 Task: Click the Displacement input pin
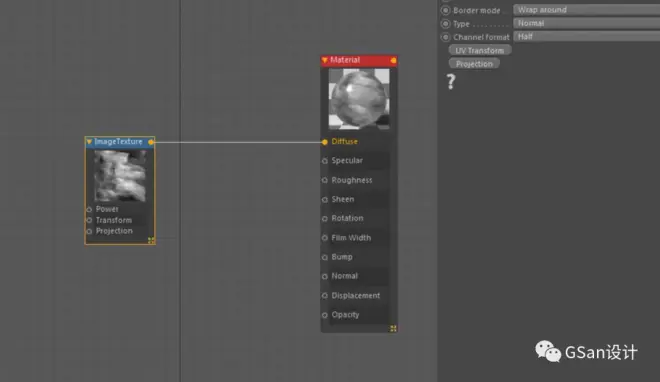[325, 296]
